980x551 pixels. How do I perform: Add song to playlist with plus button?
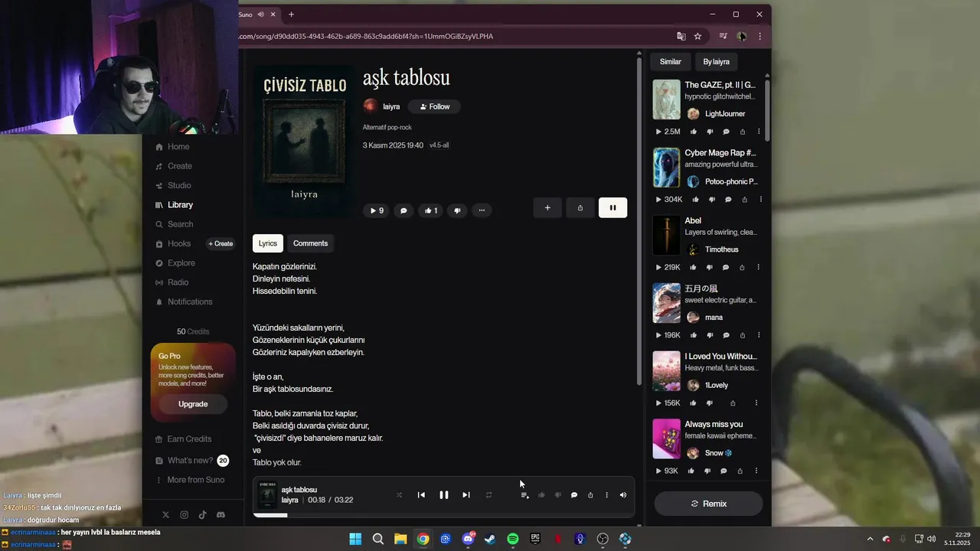547,207
